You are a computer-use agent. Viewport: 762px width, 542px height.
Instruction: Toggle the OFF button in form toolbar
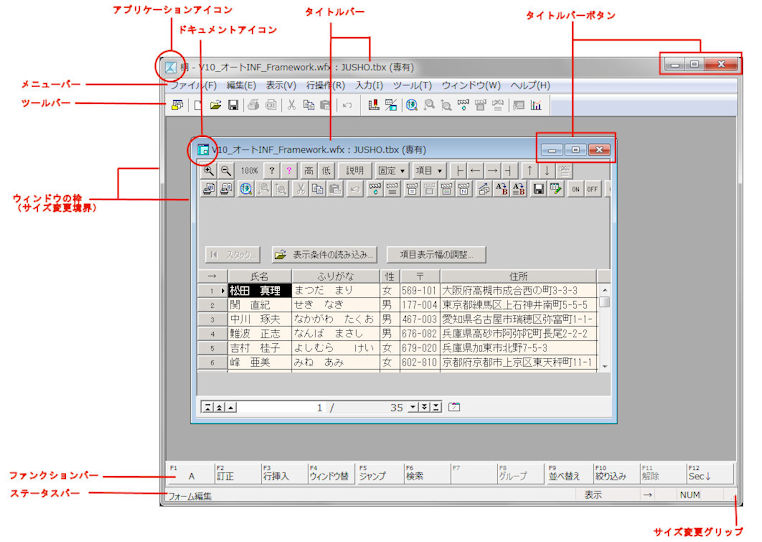592,189
